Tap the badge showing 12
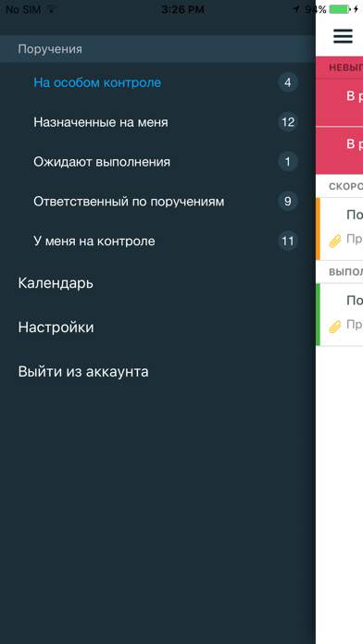The image size is (363, 644). click(288, 122)
